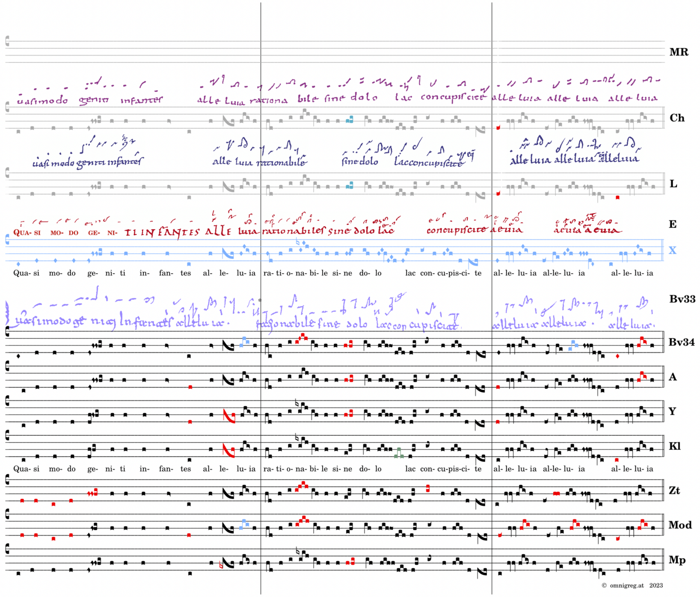Image resolution: width=700 pixels, height=597 pixels.
Task: Click the blue X source label
Action: click(672, 251)
